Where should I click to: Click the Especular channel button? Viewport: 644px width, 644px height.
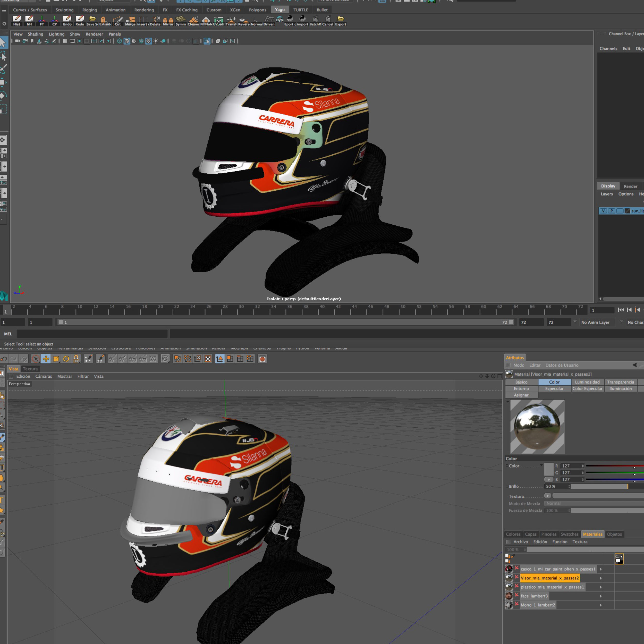[x=554, y=388]
